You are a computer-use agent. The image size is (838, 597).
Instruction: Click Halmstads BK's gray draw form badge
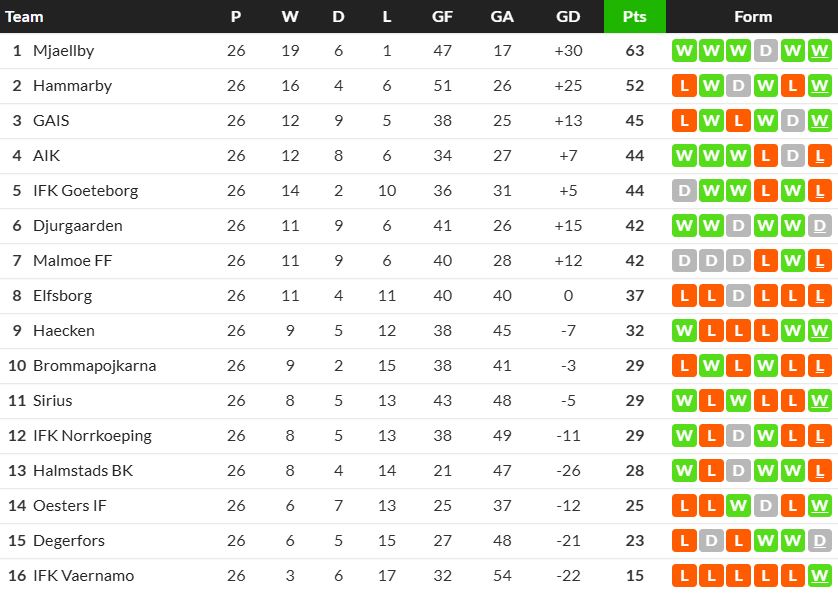click(x=738, y=471)
